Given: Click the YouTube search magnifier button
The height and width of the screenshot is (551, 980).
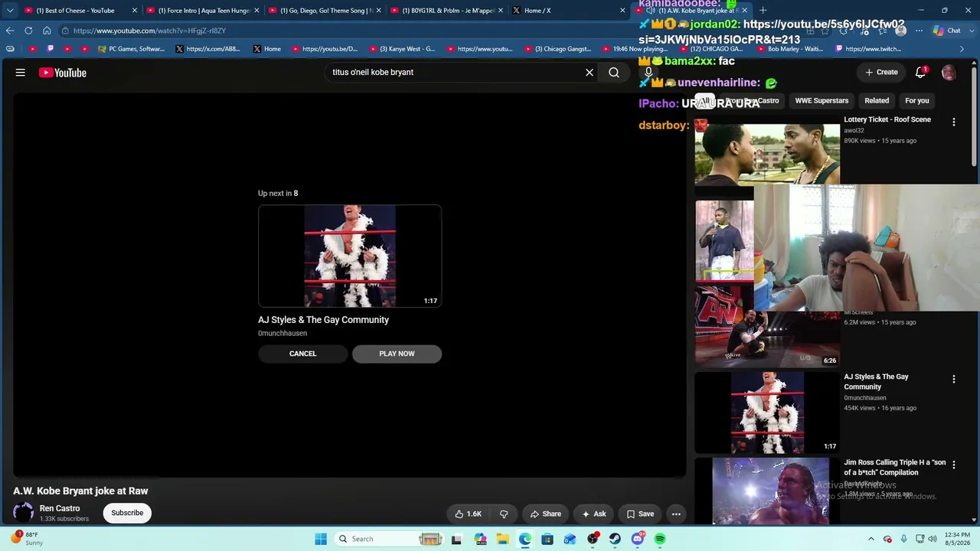Looking at the screenshot, I should (x=614, y=73).
